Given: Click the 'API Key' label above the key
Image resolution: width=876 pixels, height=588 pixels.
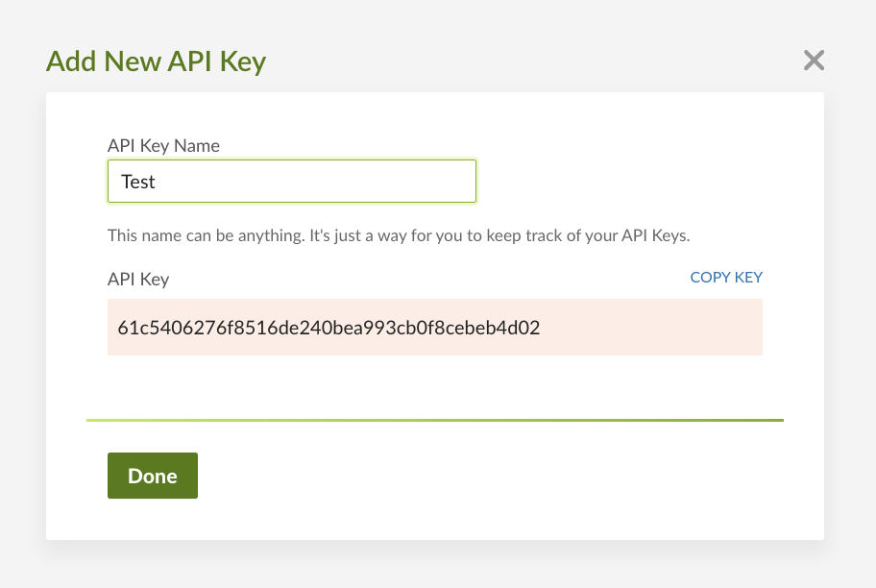Looking at the screenshot, I should [x=138, y=280].
